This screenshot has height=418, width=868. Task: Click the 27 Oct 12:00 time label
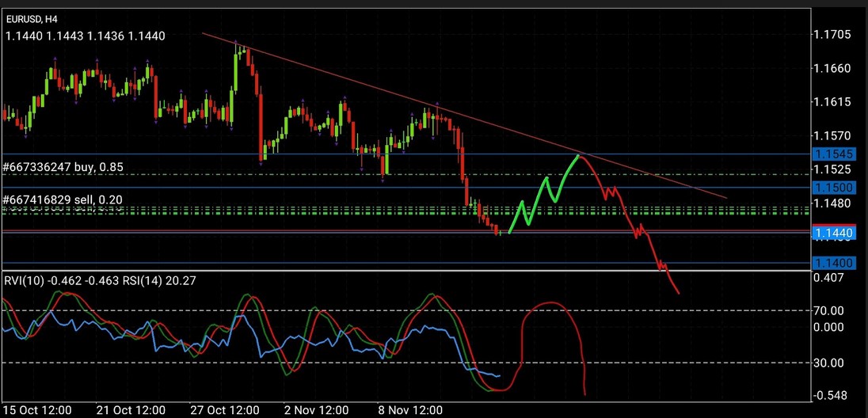225,410
